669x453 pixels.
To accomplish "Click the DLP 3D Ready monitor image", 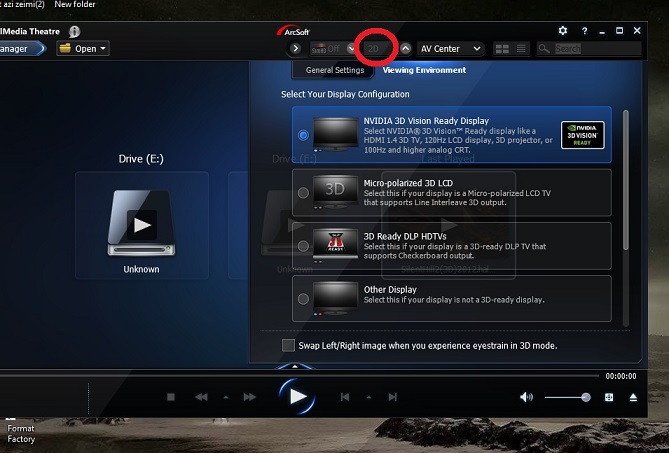I will pyautogui.click(x=335, y=245).
